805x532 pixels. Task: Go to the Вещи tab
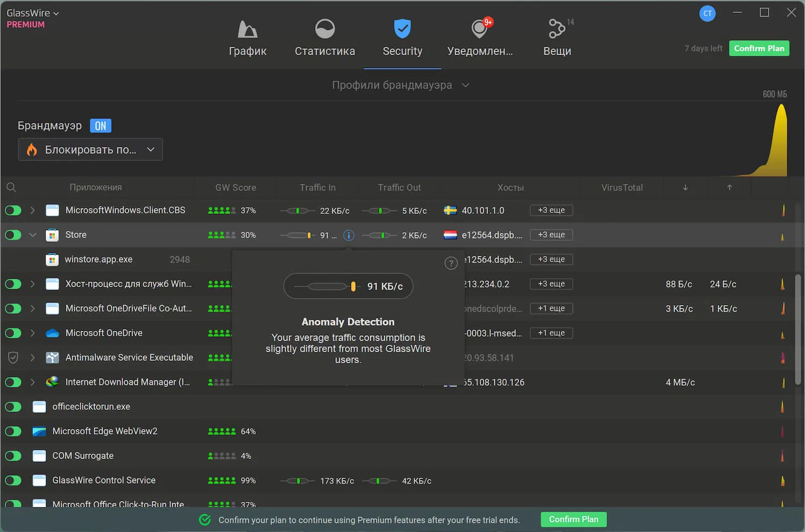coord(558,38)
